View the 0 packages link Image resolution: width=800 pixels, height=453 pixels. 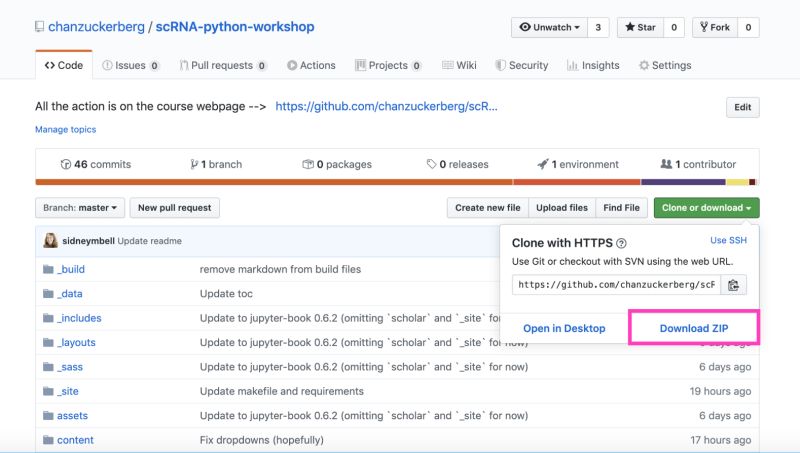(x=337, y=164)
